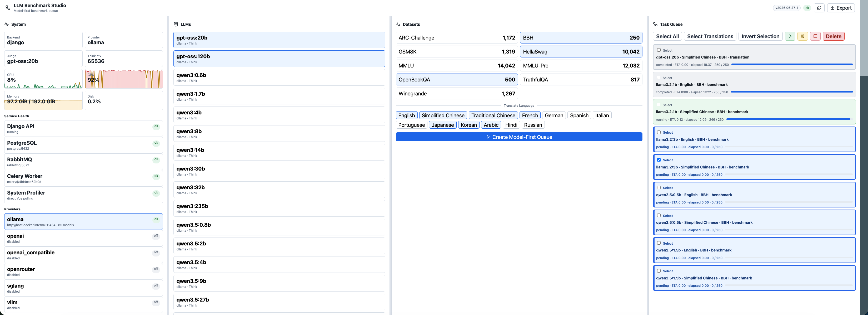Click the GPU 92% usage chart
The height and width of the screenshot is (315, 868).
tap(124, 79)
